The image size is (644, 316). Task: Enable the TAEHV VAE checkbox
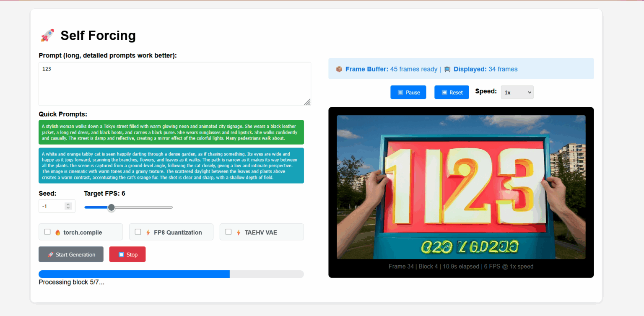point(229,232)
